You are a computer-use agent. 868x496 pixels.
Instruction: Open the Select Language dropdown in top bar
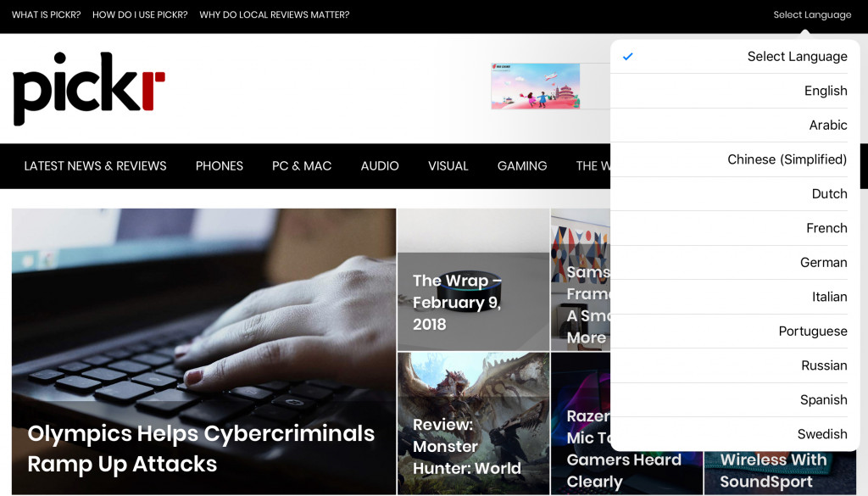[x=812, y=15]
